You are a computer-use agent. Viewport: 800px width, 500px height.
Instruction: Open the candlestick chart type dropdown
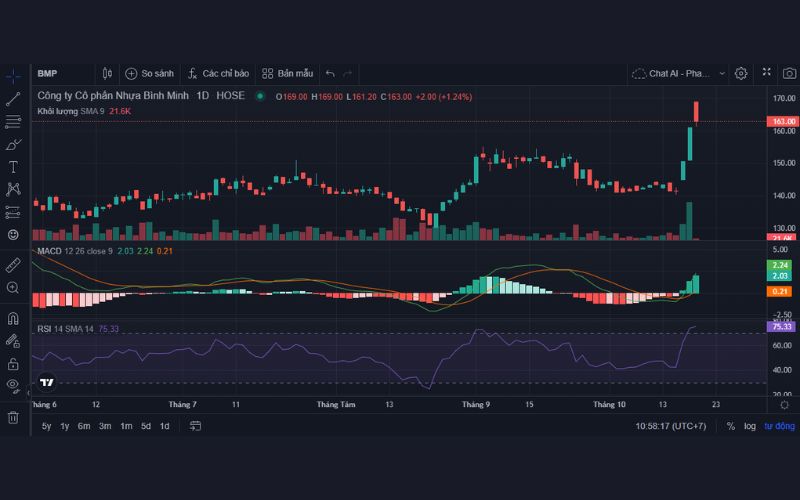click(x=108, y=73)
